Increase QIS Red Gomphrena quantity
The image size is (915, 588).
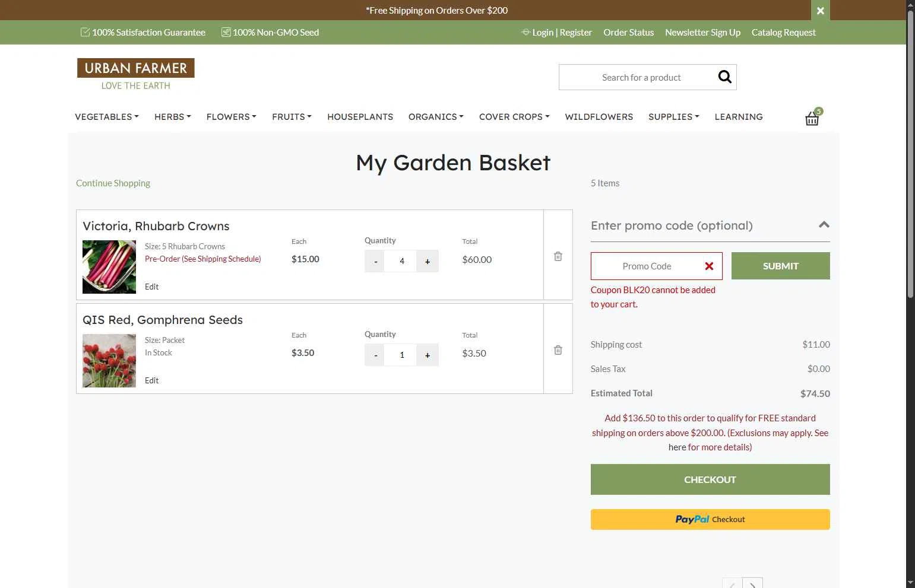[428, 355]
